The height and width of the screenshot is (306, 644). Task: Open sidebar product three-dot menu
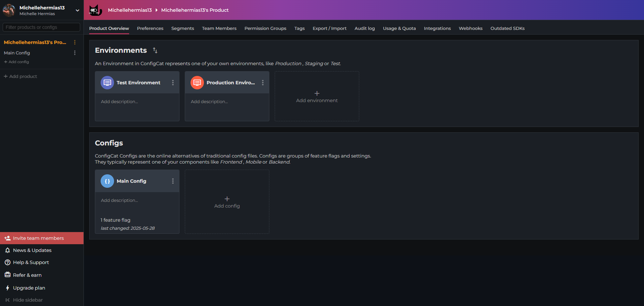tap(75, 42)
